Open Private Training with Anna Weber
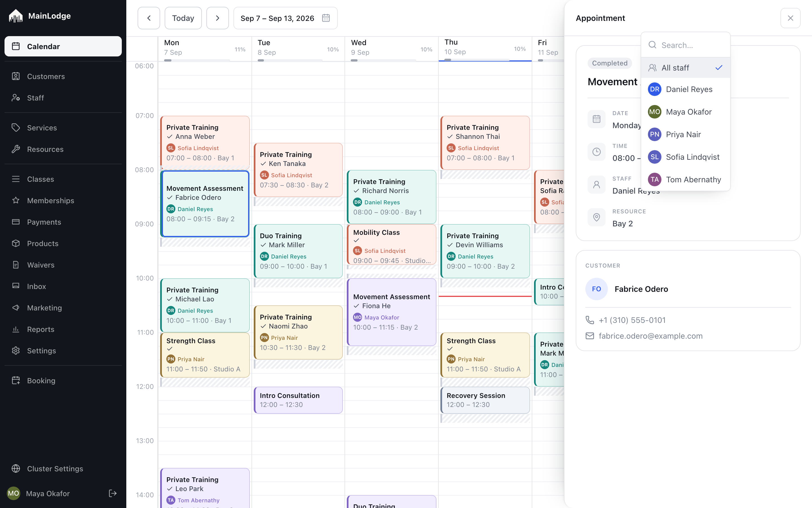Viewport: 812px width, 508px height. [x=205, y=143]
